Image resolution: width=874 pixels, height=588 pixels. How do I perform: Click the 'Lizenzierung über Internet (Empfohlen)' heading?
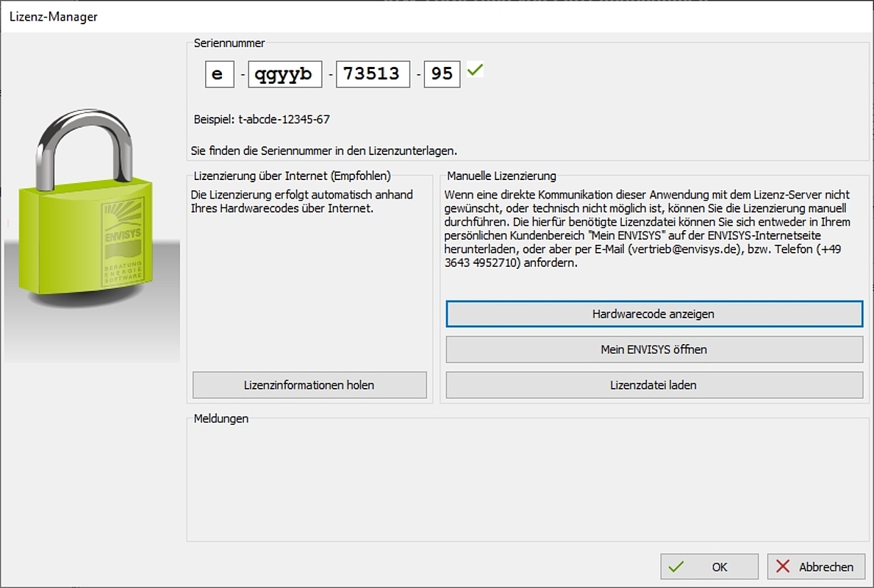click(x=292, y=176)
